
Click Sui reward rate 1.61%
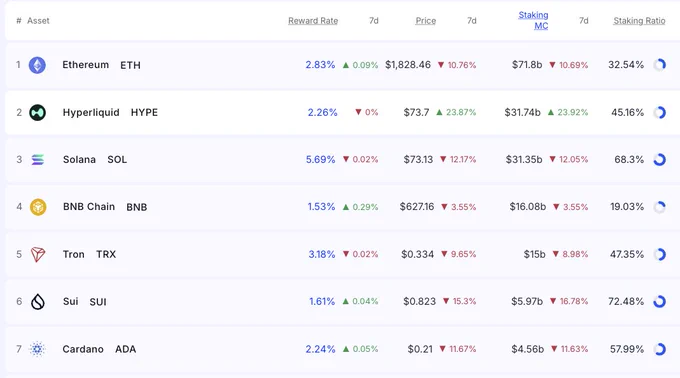pyautogui.click(x=322, y=301)
